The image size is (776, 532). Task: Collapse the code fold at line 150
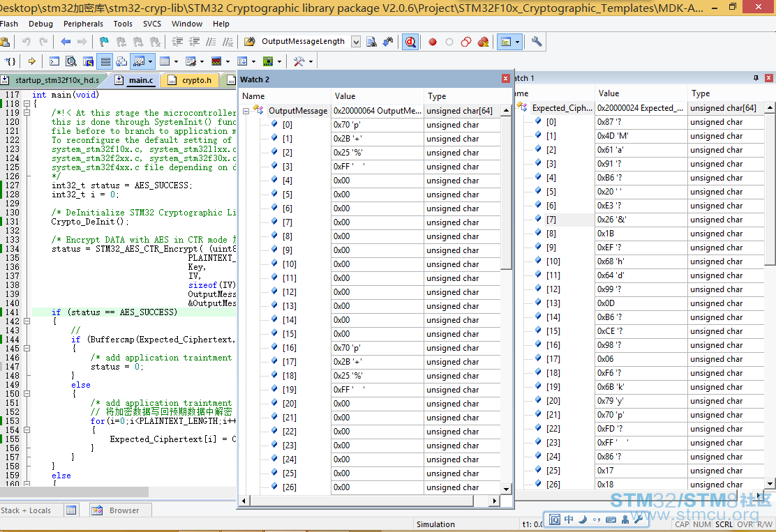click(27, 393)
